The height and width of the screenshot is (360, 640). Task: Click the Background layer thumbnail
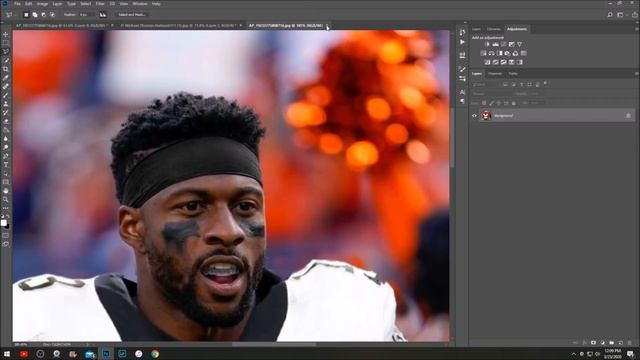[485, 116]
